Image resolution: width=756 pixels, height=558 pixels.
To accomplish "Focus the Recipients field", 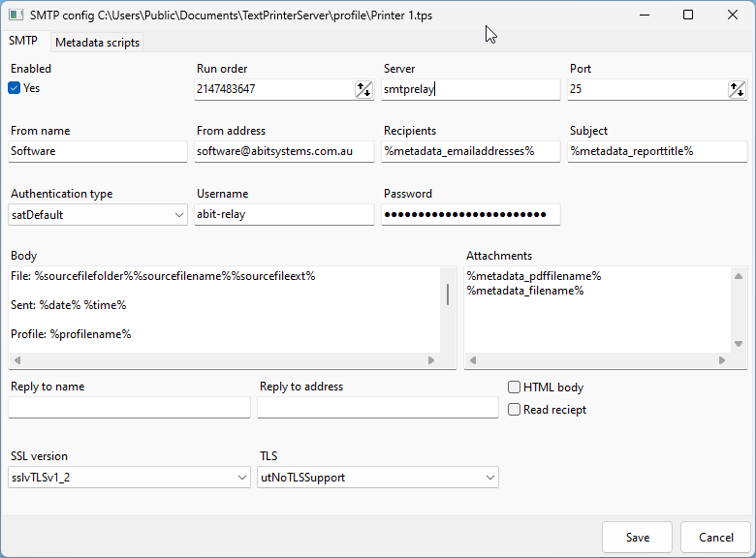I will 471,151.
